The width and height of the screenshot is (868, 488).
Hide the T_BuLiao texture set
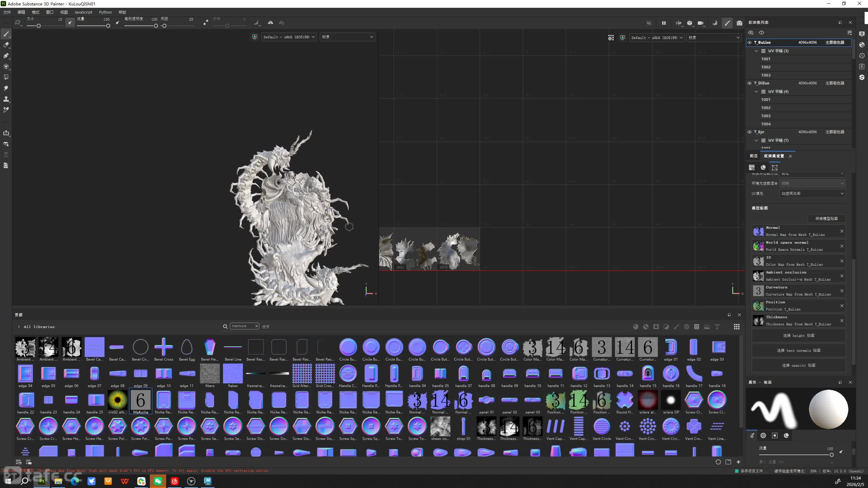point(749,42)
